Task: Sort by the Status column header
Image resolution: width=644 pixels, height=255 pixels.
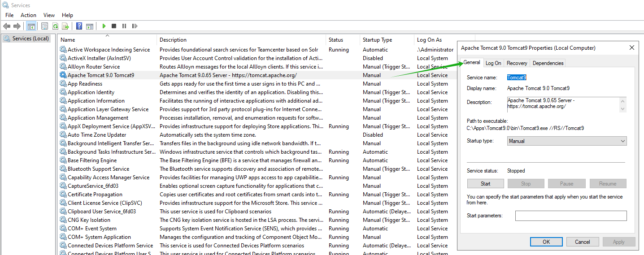Action: [343, 40]
